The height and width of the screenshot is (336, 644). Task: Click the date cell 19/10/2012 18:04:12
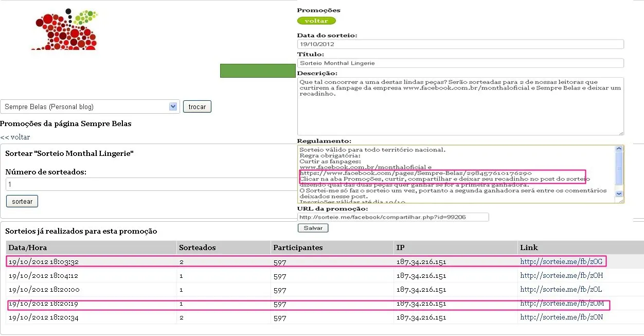43,276
